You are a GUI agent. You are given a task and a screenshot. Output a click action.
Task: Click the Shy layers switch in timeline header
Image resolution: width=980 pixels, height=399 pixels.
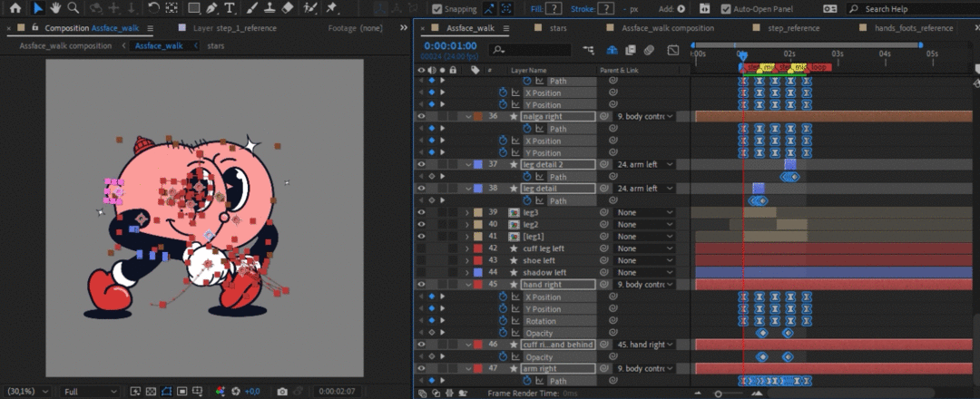click(x=612, y=50)
